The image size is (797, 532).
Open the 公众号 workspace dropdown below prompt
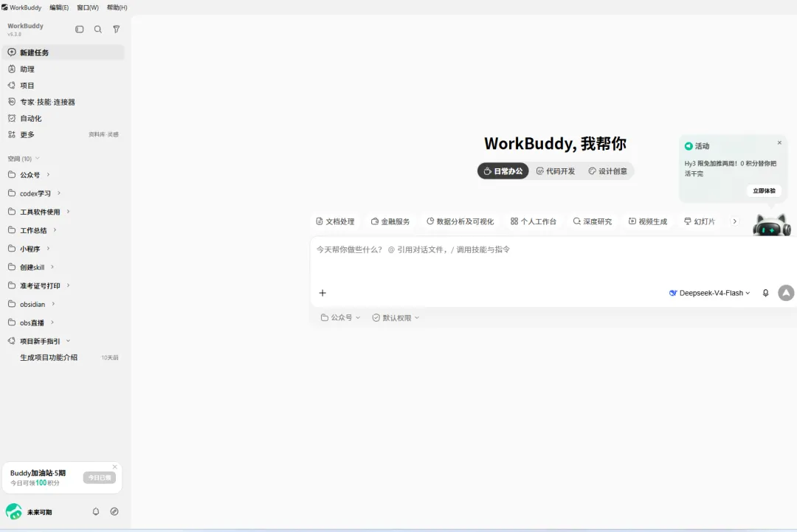[340, 317]
